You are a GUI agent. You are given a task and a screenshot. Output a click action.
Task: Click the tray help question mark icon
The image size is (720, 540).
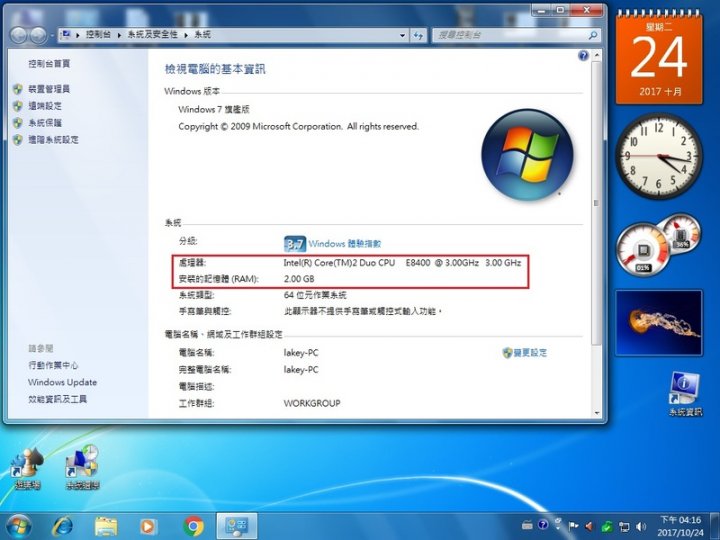543,525
